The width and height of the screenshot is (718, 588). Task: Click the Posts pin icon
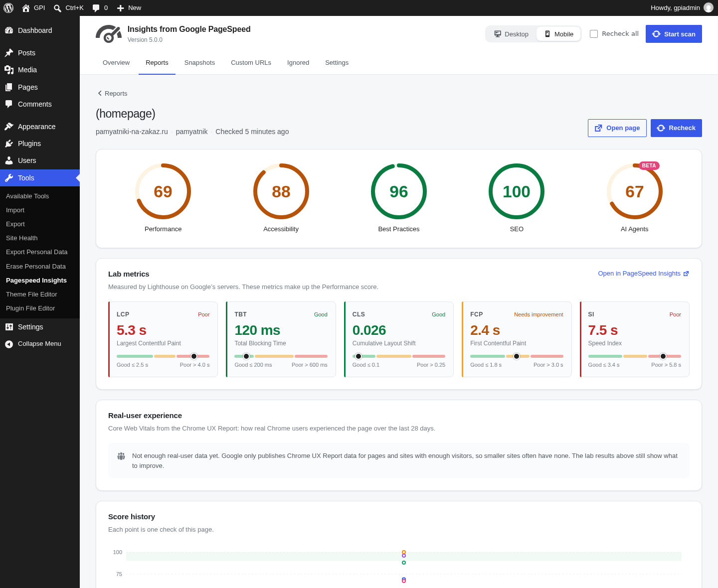coord(9,53)
